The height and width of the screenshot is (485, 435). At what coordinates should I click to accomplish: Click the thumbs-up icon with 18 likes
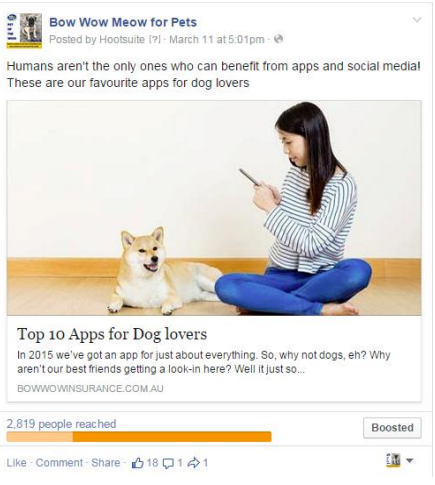145,463
